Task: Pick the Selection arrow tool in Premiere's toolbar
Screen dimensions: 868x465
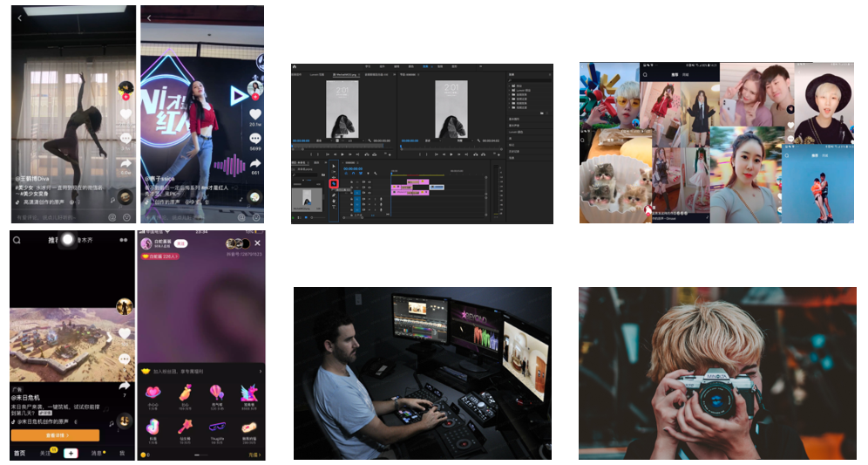Action: (334, 165)
